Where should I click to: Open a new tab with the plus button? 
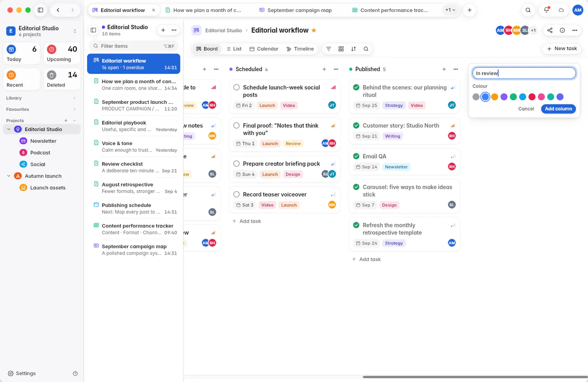[469, 10]
